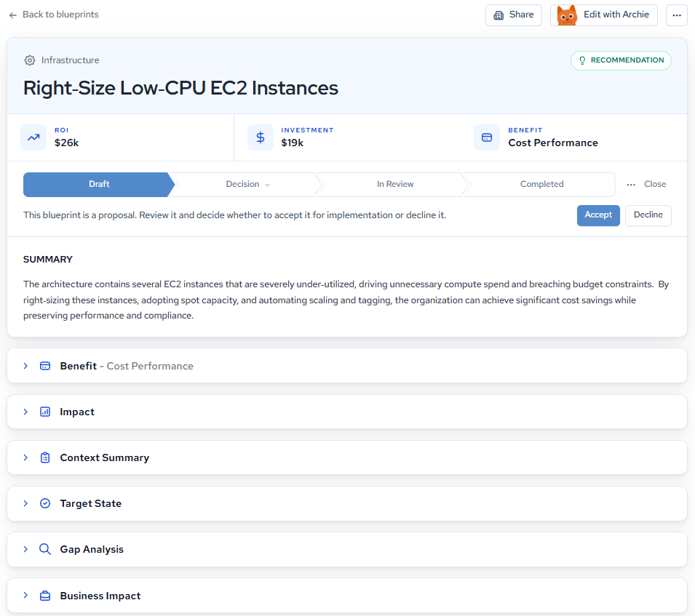
Task: Click the ROI trend arrow icon
Action: pos(33,137)
